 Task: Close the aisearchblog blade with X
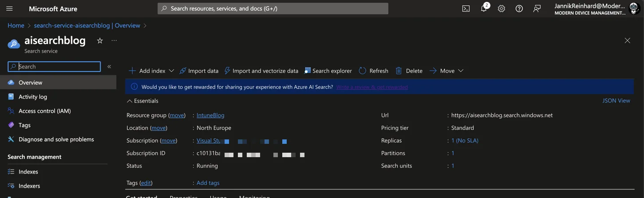click(627, 40)
